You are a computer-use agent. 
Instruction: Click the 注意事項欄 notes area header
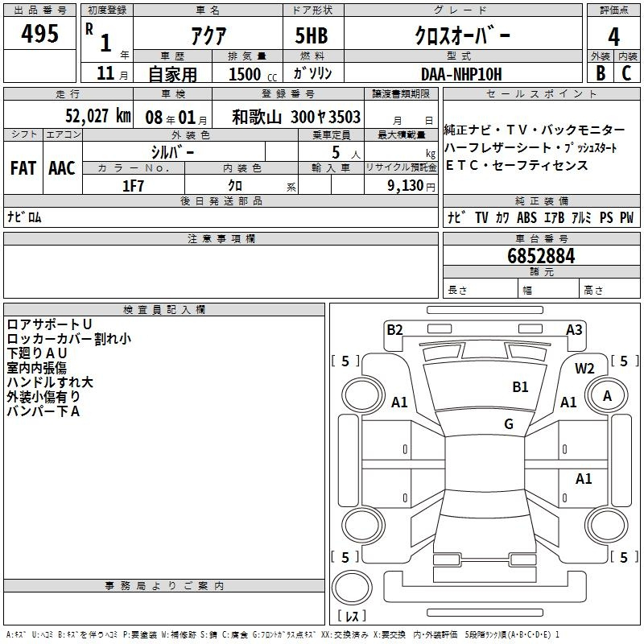(x=221, y=238)
